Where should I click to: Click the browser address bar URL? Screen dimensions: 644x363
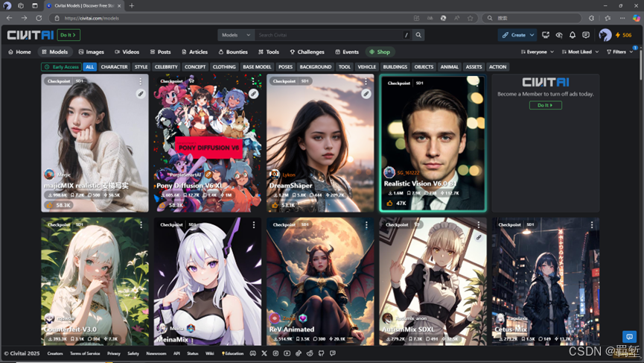click(92, 18)
